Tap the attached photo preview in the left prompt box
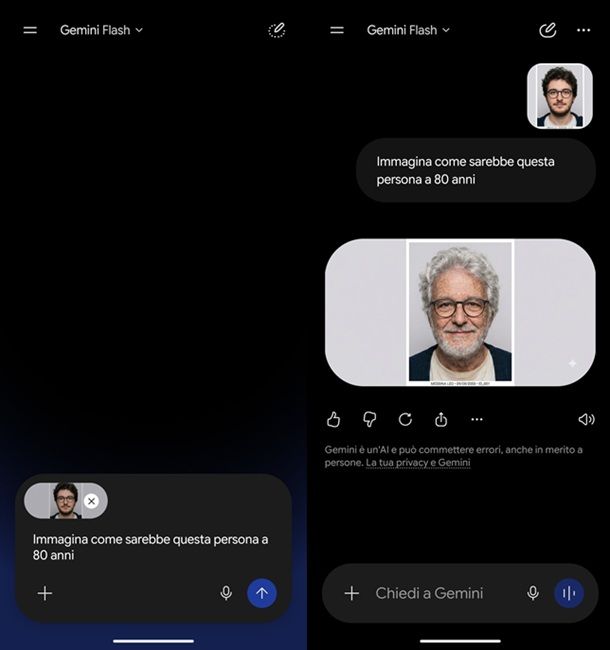Screen dimensions: 610x650 pos(65,500)
